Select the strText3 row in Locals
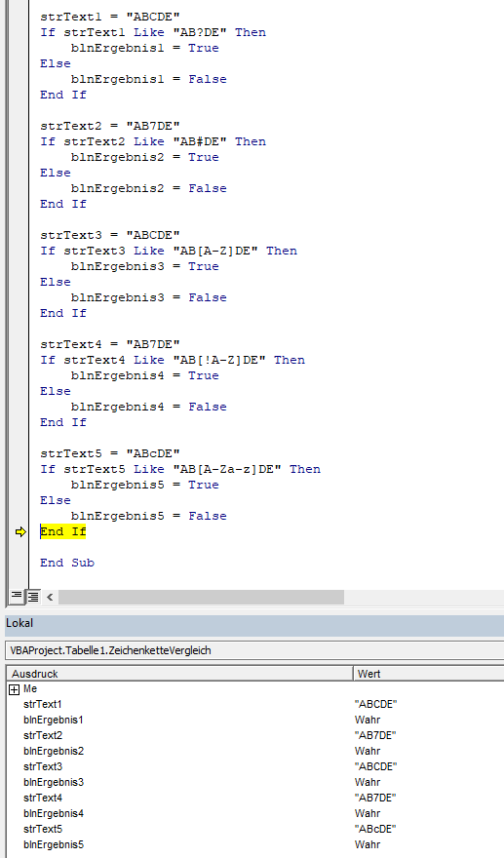Viewport: 504px width, 858px height. point(255,766)
